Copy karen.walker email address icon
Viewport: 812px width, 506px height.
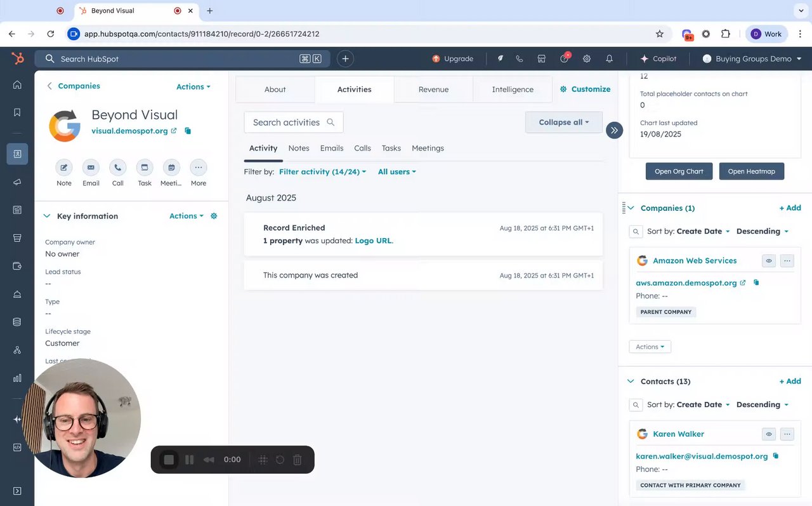click(x=776, y=456)
